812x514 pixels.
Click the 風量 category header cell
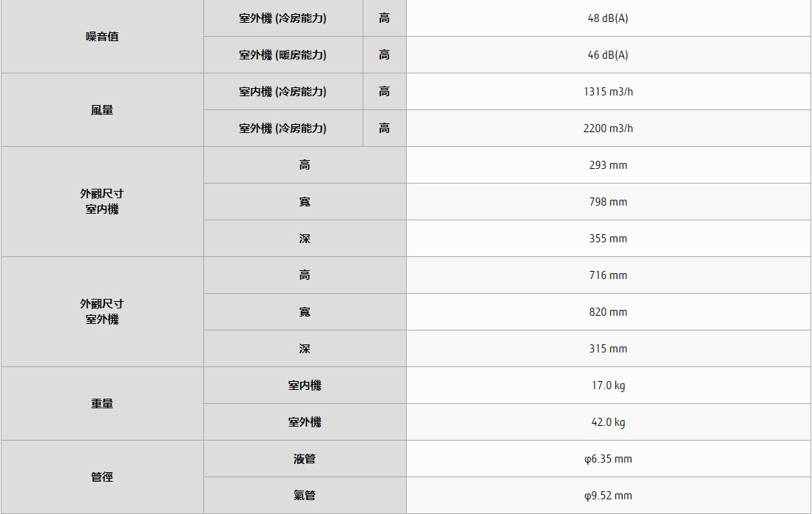(x=102, y=110)
